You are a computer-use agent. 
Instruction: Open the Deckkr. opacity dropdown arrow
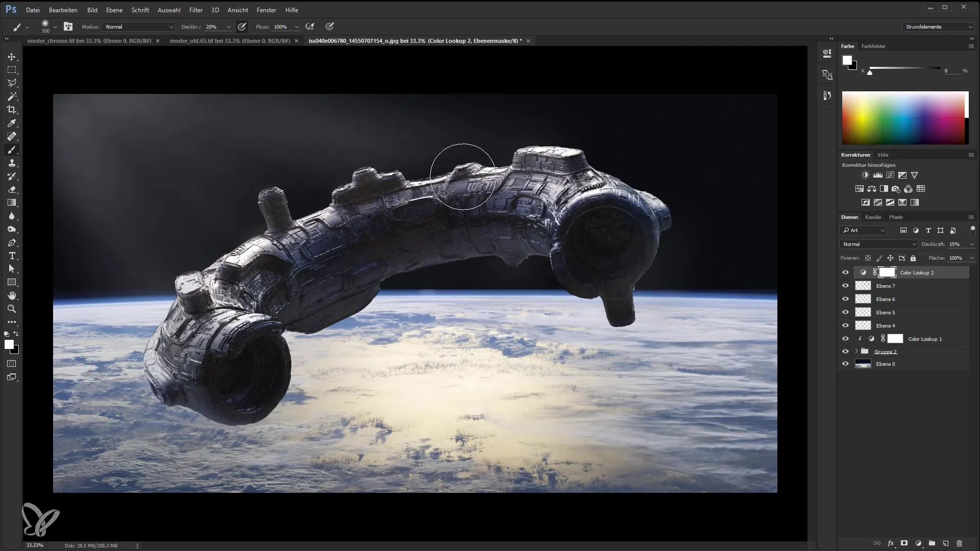[x=228, y=27]
